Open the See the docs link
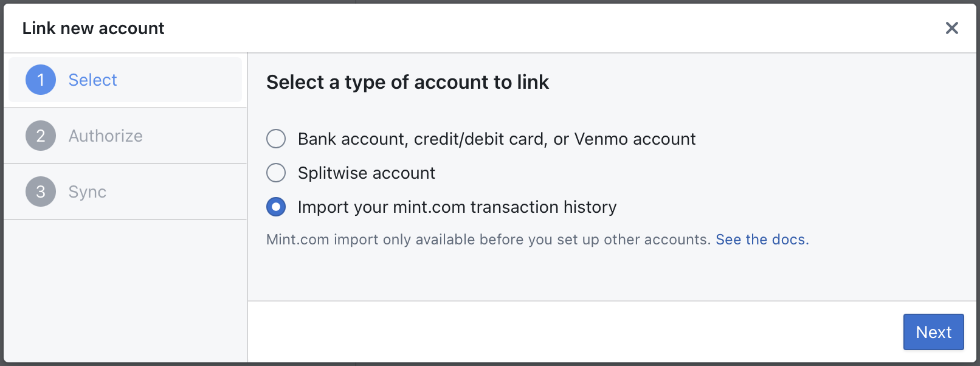 coord(761,239)
